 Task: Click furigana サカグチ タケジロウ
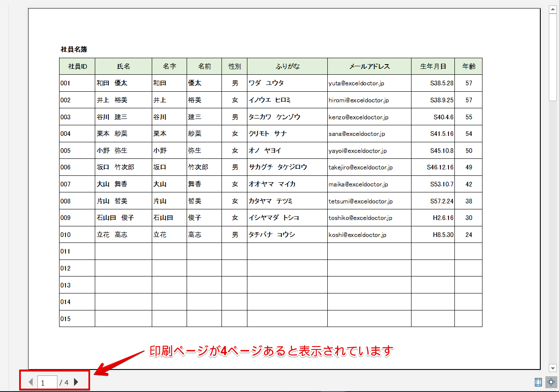pyautogui.click(x=278, y=167)
